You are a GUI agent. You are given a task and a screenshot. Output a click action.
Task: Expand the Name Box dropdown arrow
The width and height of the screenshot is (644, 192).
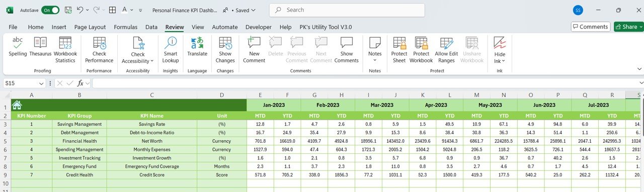[x=41, y=83]
